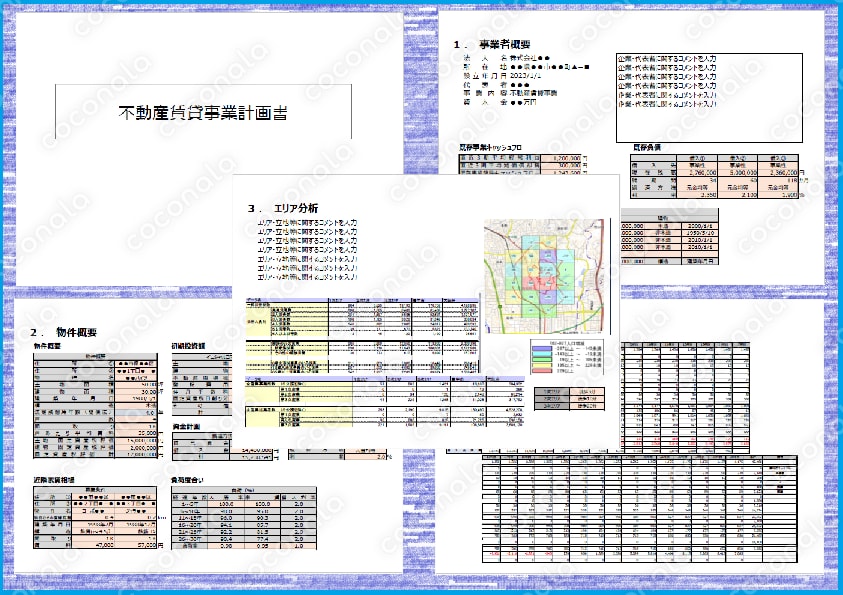843x595 pixels.
Task: Click the 近隣家賃相場 table heading
Action: pyautogui.click(x=54, y=479)
